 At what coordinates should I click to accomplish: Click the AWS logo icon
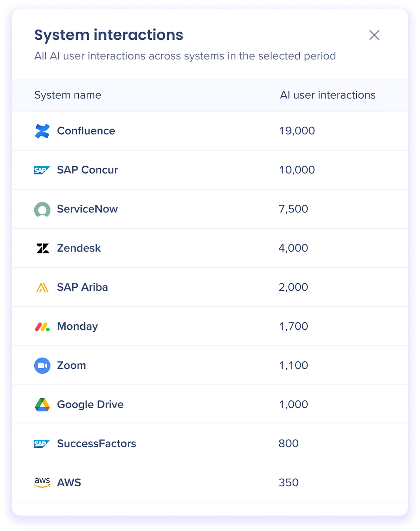[42, 483]
